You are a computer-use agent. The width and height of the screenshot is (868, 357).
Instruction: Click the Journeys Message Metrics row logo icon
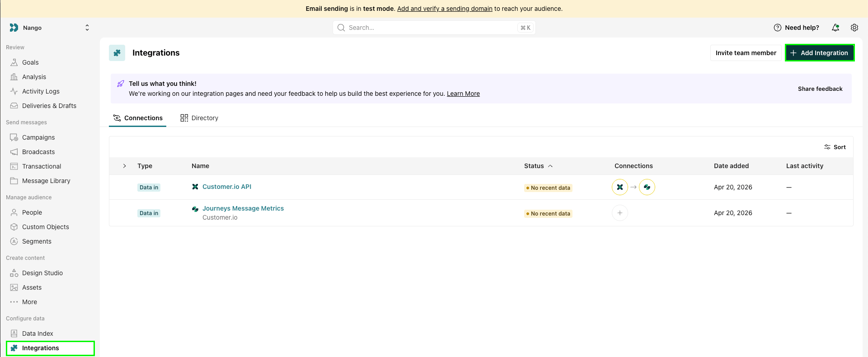[x=195, y=209]
